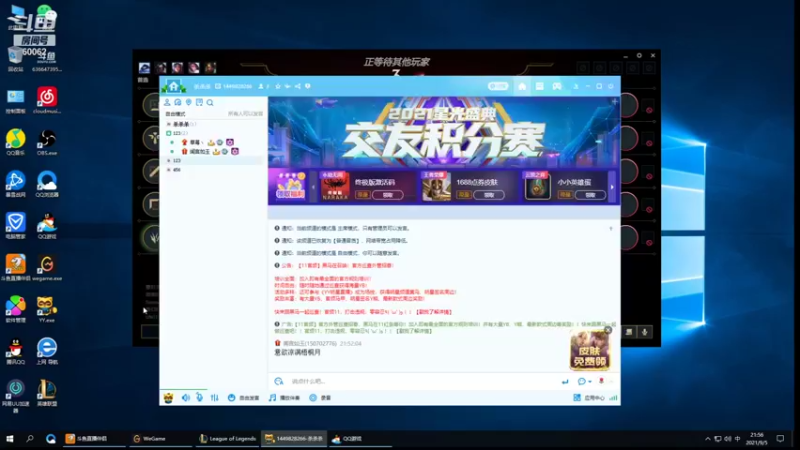Click the search magnifier icon in sidebar toolbar
800x450 pixels.
[x=210, y=103]
